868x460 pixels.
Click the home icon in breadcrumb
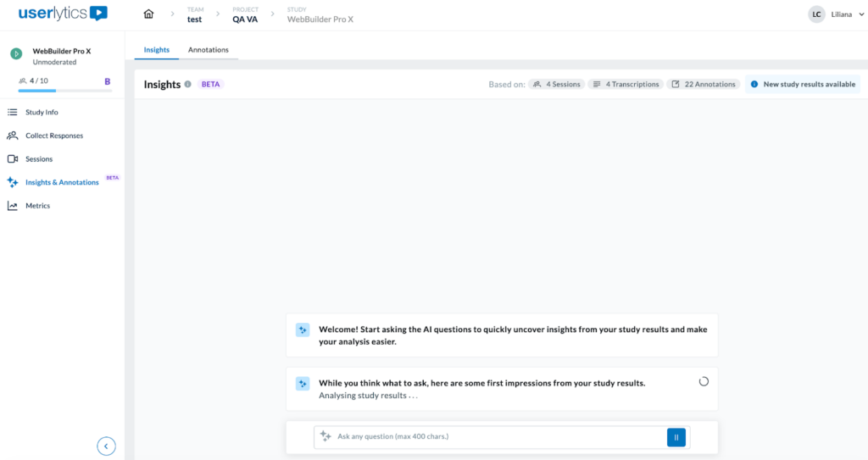pyautogui.click(x=149, y=14)
